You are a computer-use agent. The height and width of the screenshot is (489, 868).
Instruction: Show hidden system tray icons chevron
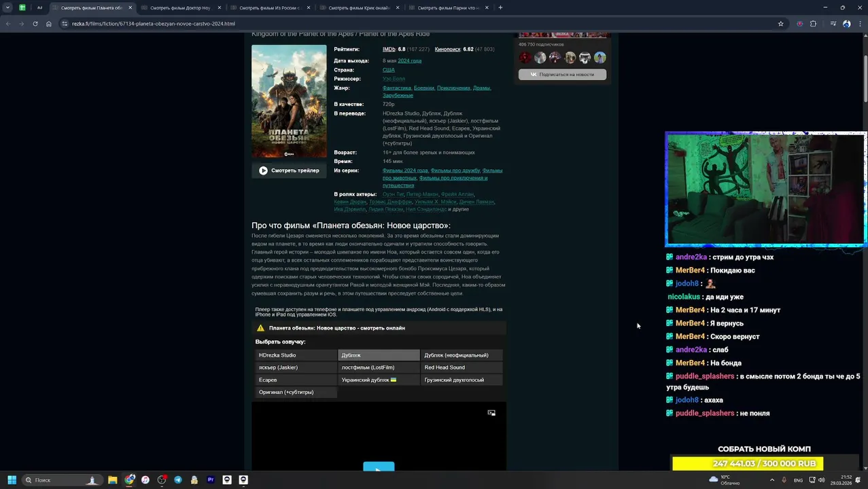[771, 480]
